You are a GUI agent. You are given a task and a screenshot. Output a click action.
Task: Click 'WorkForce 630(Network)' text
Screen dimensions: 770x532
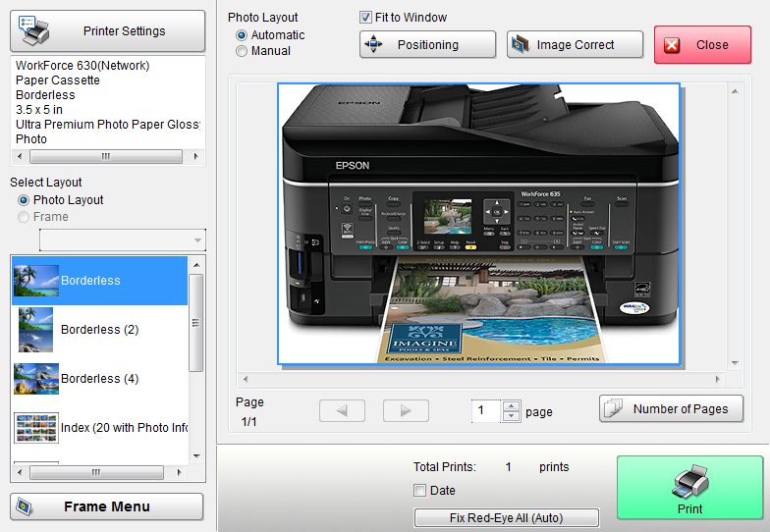pos(82,66)
